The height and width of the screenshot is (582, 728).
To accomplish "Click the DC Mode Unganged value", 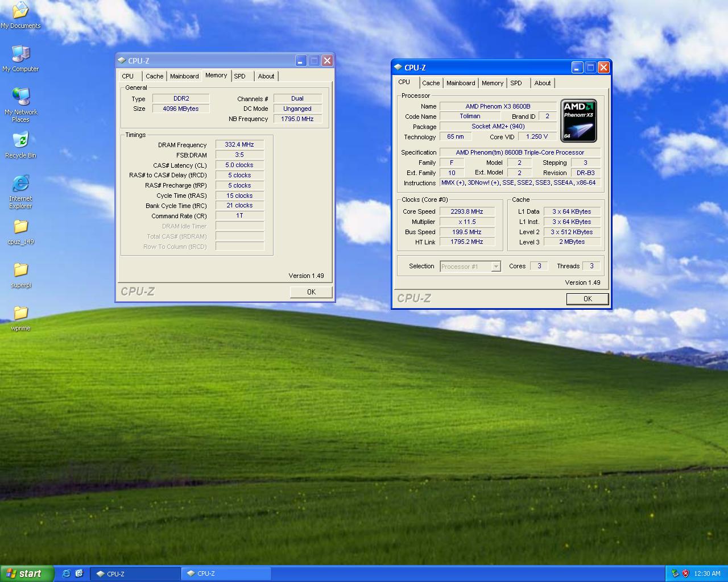I will pos(297,109).
